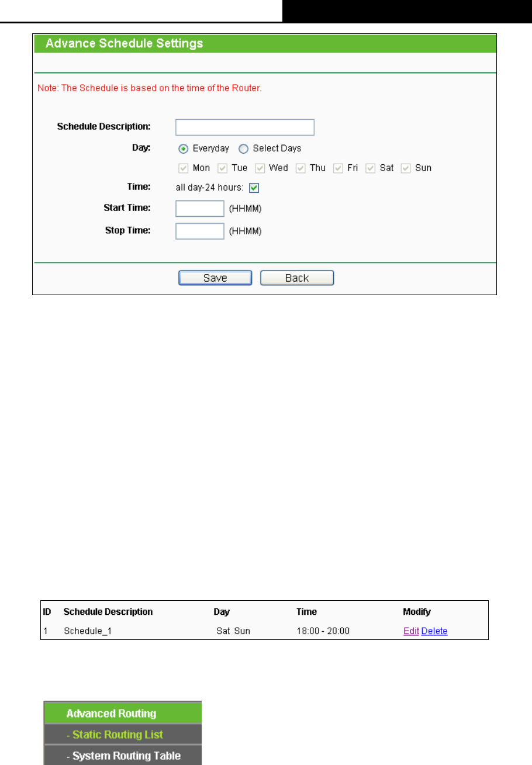532x765 pixels.
Task: Click the Back button
Action: (x=297, y=278)
